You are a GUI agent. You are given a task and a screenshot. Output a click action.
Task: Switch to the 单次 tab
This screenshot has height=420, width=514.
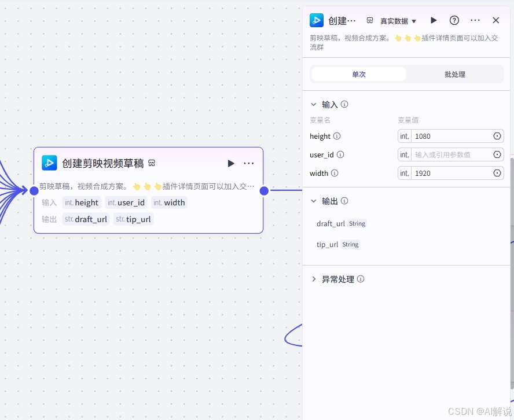click(x=359, y=74)
